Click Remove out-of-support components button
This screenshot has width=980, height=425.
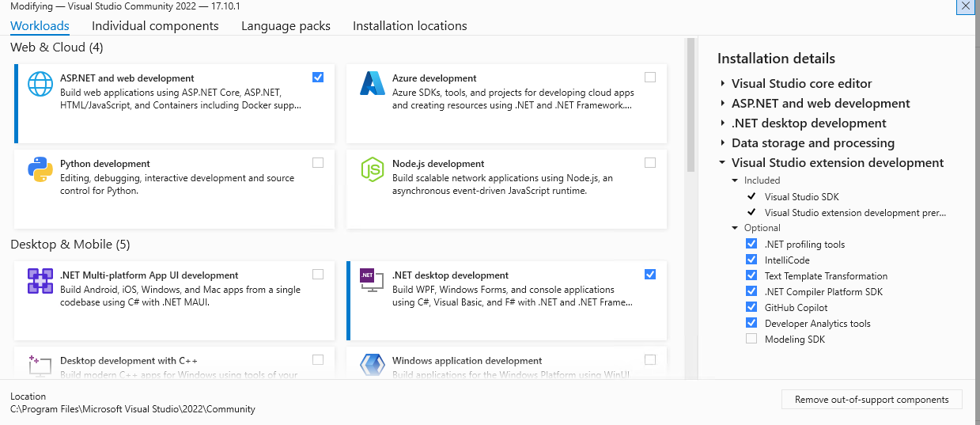click(x=872, y=400)
